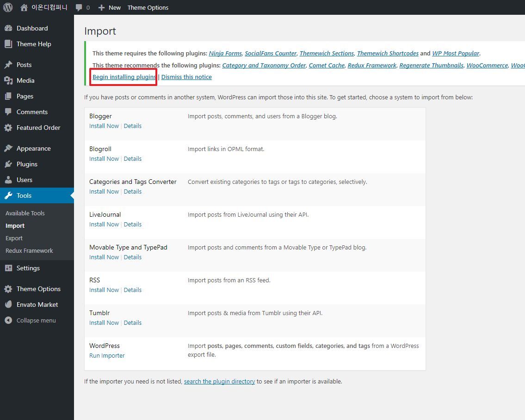
Task: Dismiss this notice link
Action: pos(186,77)
